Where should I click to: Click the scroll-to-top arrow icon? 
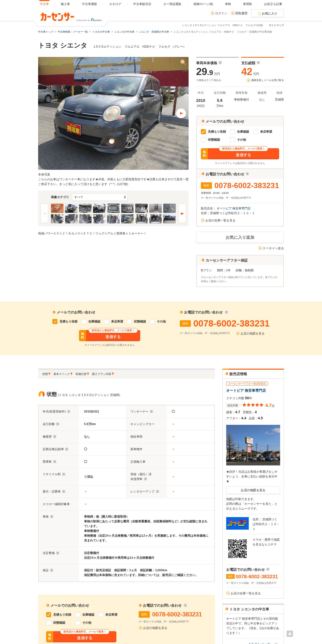pyautogui.click(x=290, y=634)
